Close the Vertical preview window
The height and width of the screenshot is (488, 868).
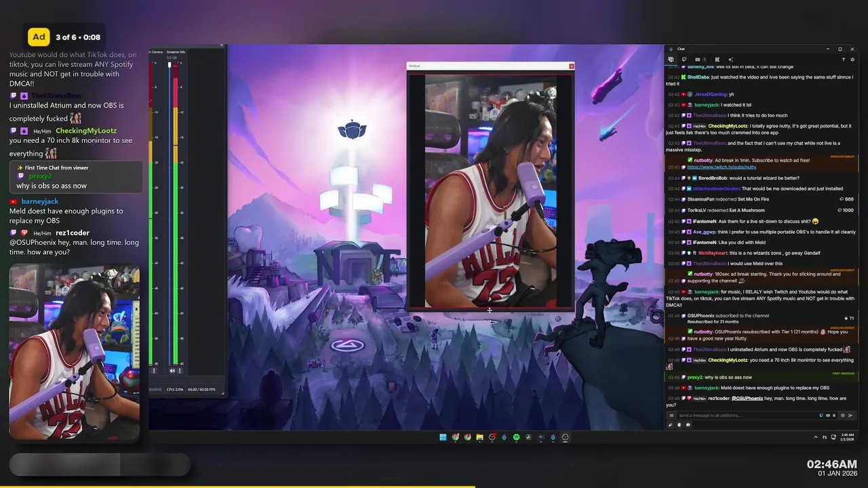pos(572,66)
